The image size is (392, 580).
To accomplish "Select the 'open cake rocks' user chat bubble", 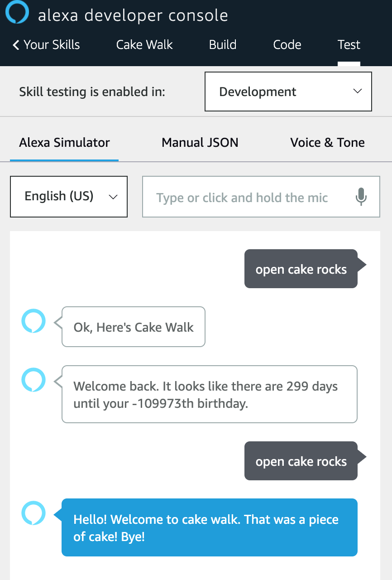I will pyautogui.click(x=301, y=269).
